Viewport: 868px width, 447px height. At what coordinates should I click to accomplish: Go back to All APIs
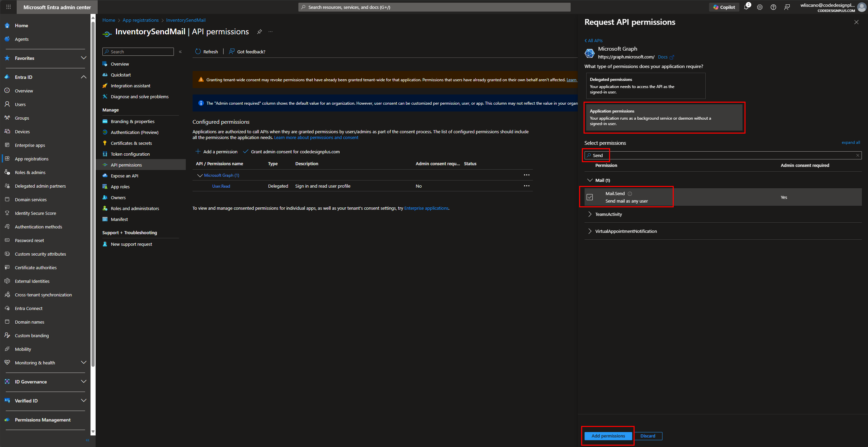pyautogui.click(x=593, y=40)
